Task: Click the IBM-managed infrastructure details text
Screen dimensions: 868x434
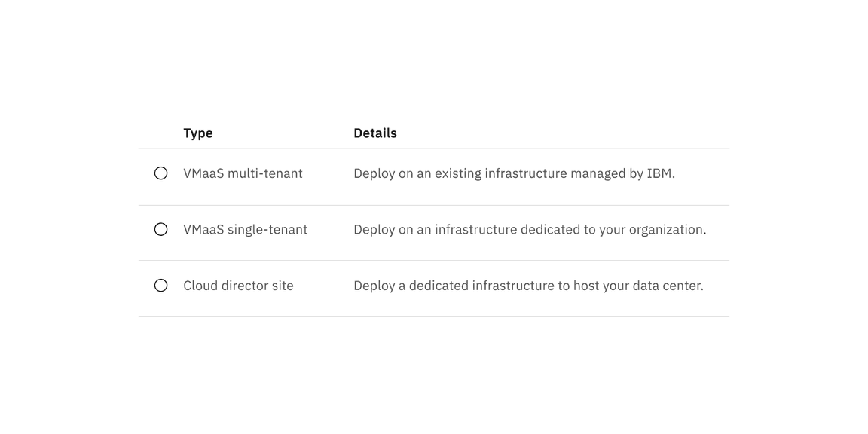Action: tap(515, 173)
